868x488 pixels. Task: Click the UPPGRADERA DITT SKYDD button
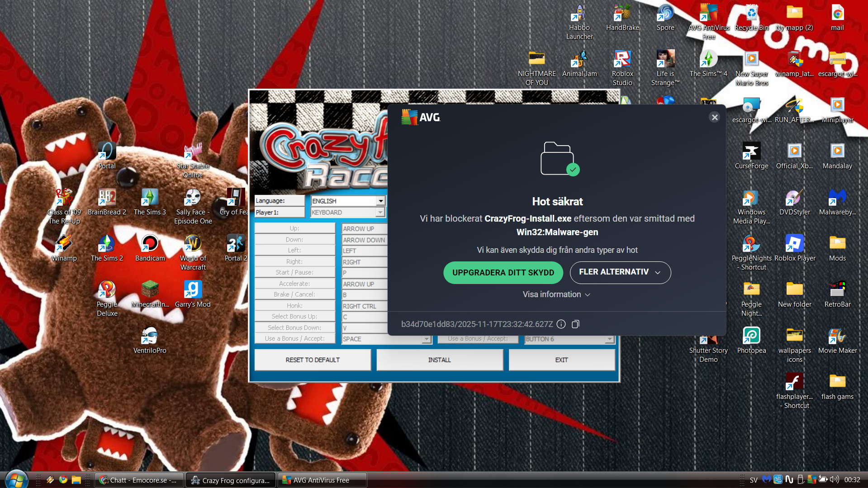pos(503,273)
